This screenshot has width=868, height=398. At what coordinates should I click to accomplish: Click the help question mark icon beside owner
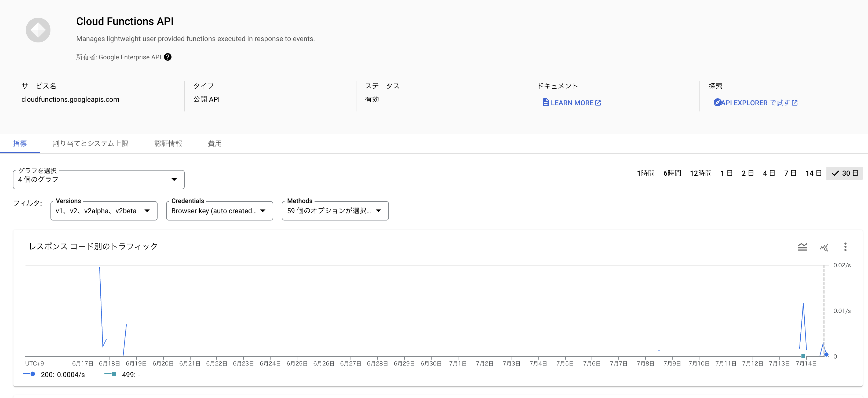point(167,57)
